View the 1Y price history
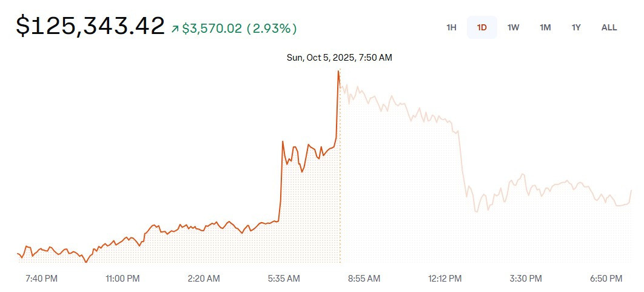This screenshot has width=644, height=292. point(576,27)
